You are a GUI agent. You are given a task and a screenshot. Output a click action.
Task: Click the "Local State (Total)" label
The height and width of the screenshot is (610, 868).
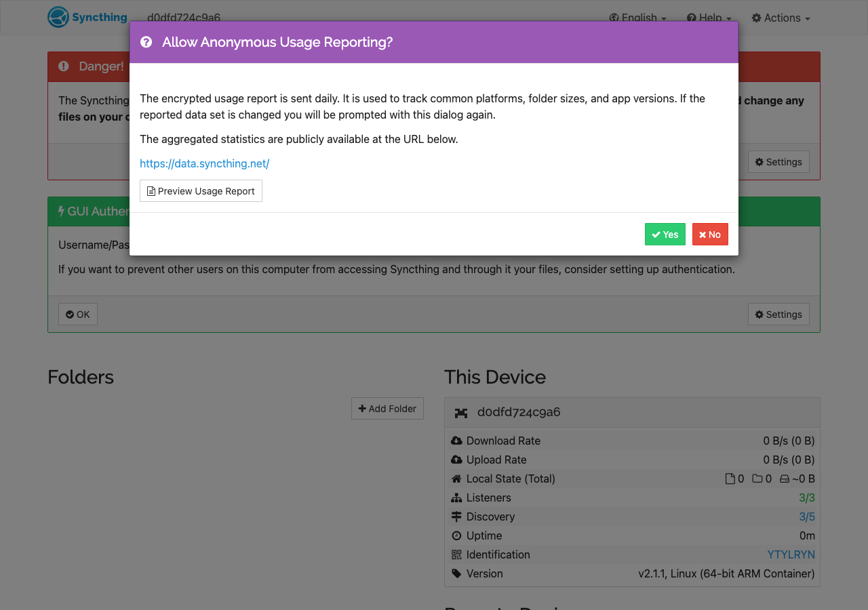pos(511,479)
